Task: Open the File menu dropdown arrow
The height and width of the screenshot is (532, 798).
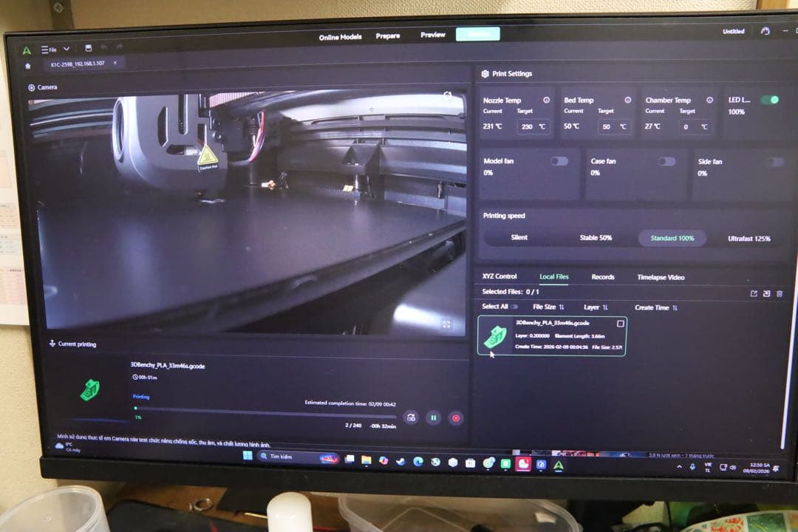Action: (x=66, y=47)
